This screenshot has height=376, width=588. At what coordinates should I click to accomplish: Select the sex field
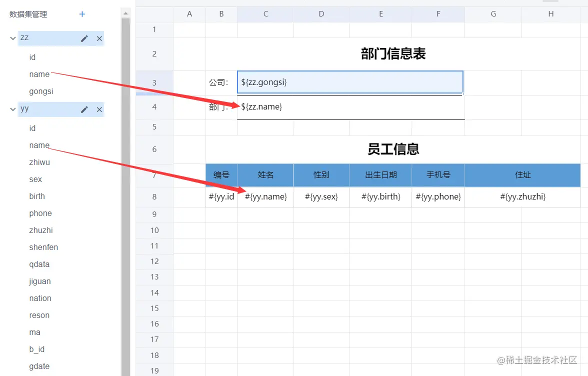35,179
